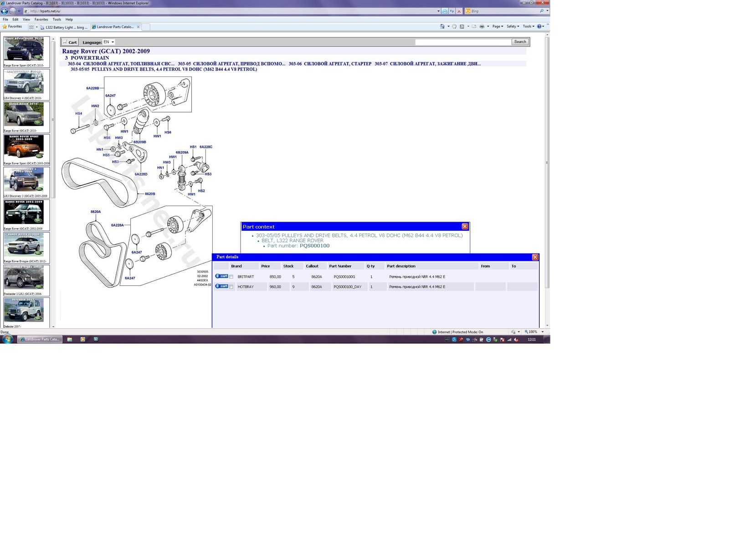The width and height of the screenshot is (729, 560).
Task: Click the magnifier icon in Bing search box
Action: 541,11
